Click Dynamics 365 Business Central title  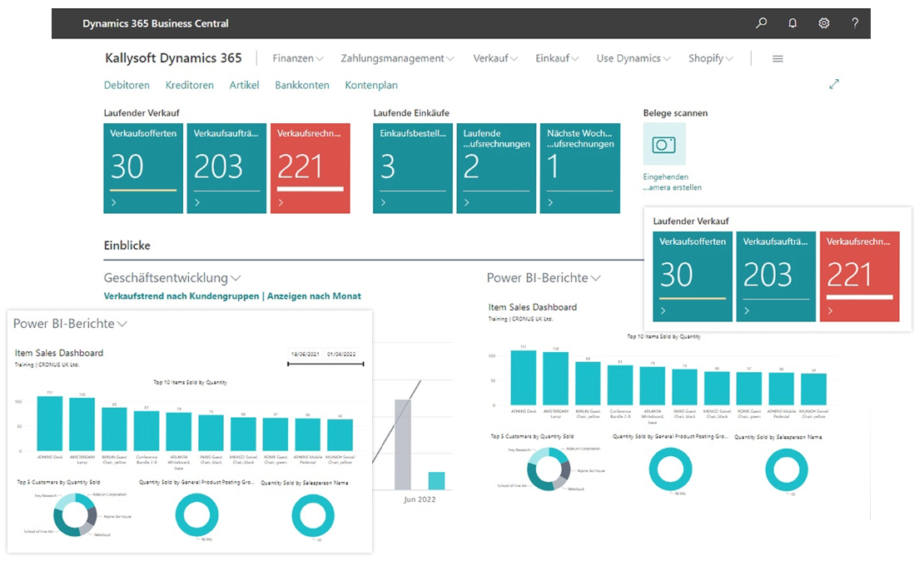pyautogui.click(x=156, y=23)
